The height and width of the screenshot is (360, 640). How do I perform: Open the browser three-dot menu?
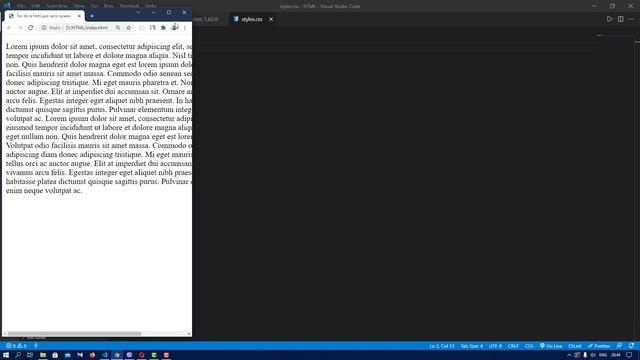[x=185, y=28]
